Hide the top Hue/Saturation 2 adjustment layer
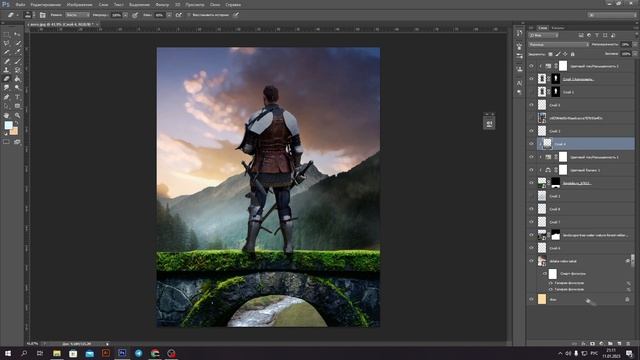 [531, 66]
